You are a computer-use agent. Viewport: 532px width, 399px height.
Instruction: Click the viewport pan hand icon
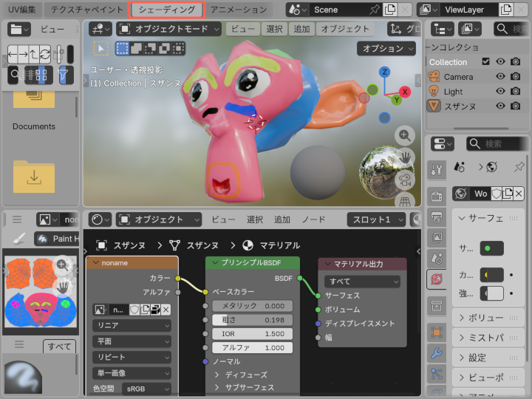coord(404,157)
